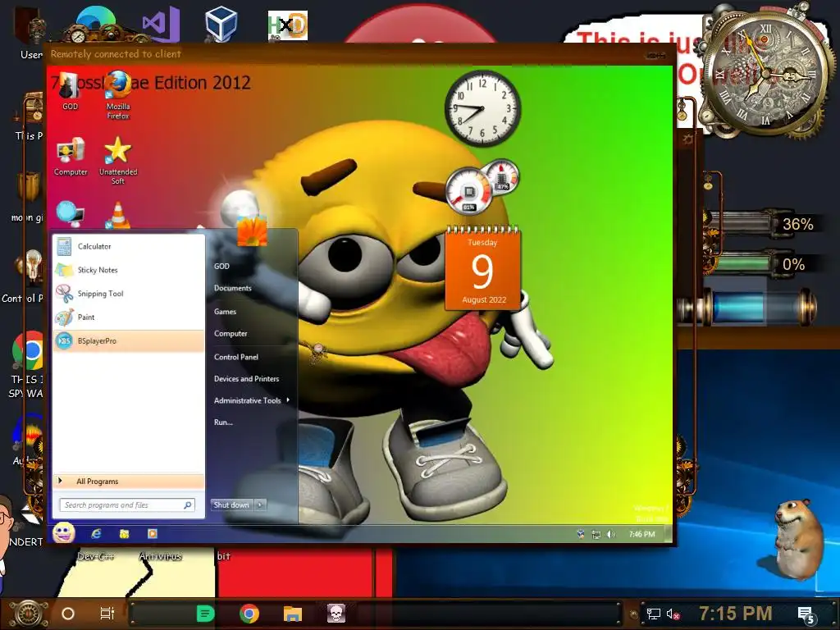Open Devices and Printers
Screen dimensions: 840x630
pos(246,379)
